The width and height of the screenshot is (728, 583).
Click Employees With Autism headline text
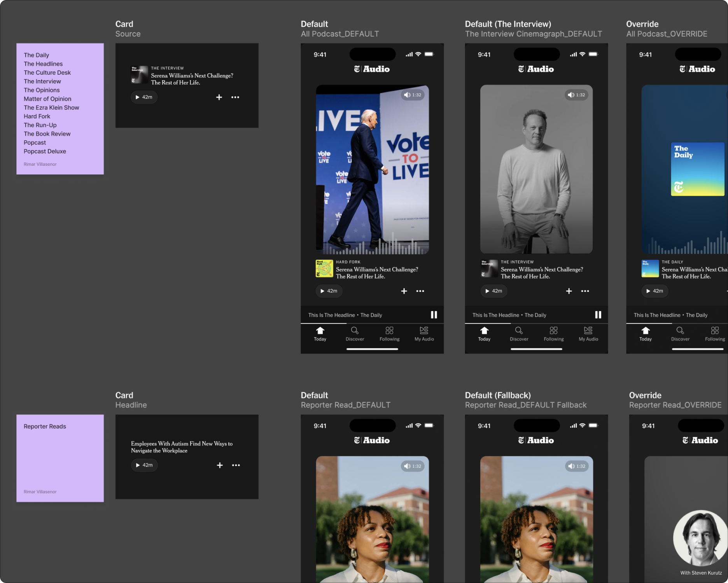tap(182, 447)
